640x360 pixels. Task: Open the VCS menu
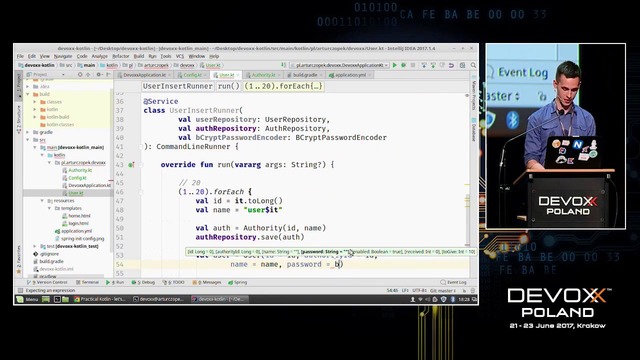tap(180, 56)
